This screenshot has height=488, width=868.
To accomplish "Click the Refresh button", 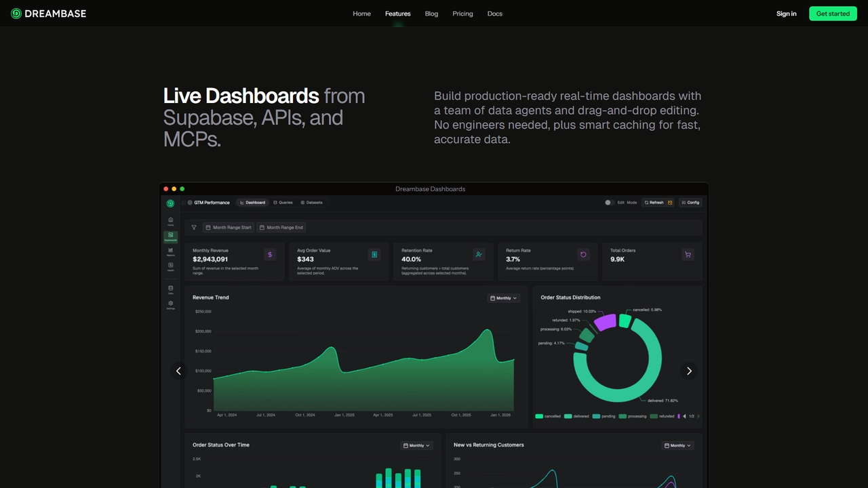I will [654, 203].
